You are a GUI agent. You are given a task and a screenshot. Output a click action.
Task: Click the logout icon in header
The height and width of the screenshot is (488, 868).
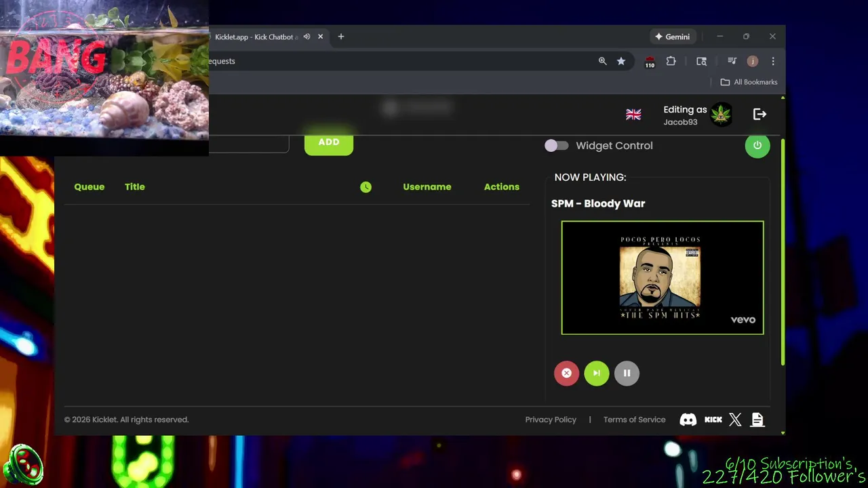click(759, 115)
